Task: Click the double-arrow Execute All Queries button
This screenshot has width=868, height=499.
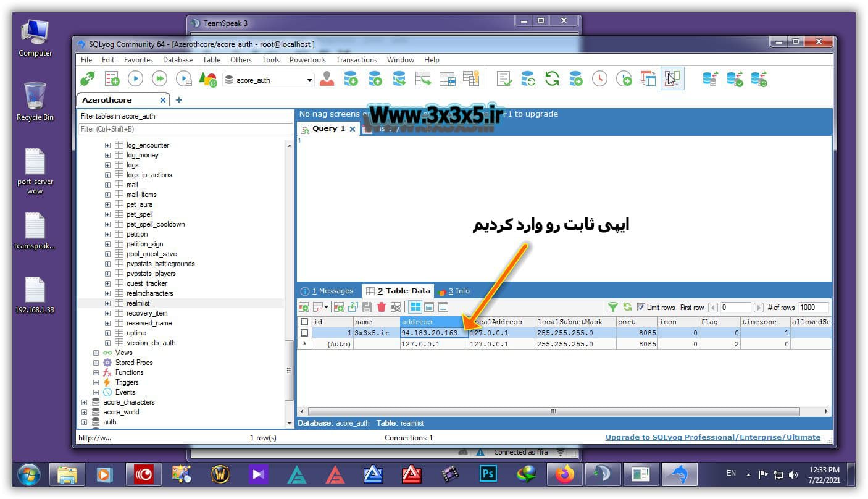Action: [x=160, y=79]
